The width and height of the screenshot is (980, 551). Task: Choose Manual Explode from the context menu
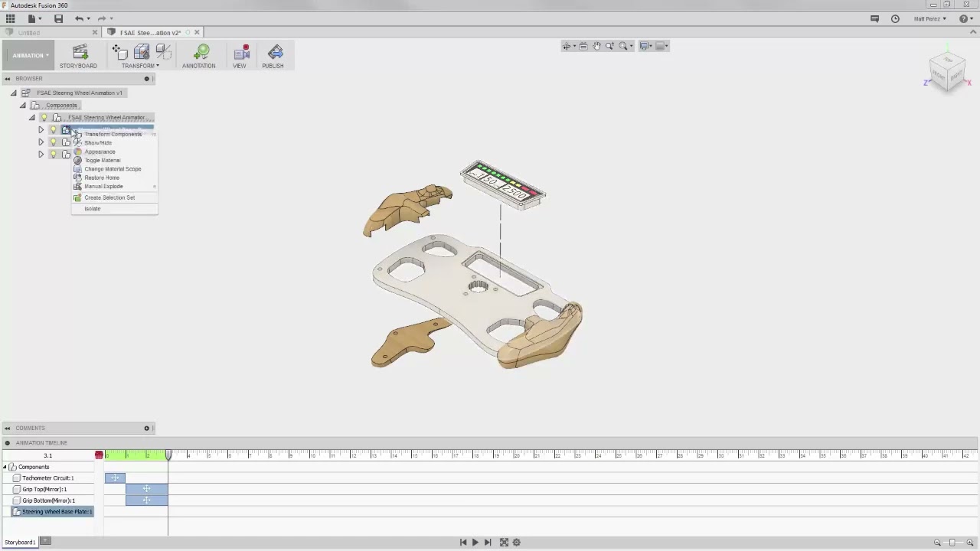pos(103,187)
